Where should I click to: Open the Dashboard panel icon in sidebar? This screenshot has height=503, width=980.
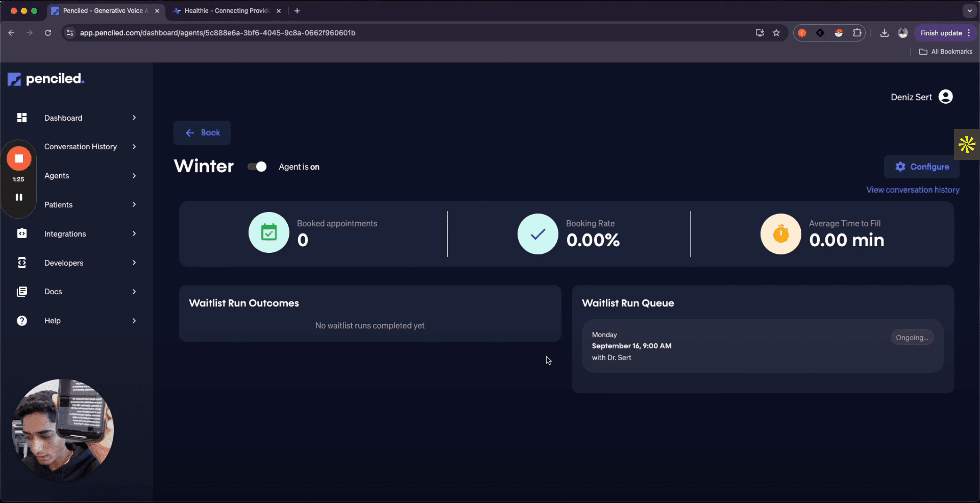pyautogui.click(x=22, y=118)
